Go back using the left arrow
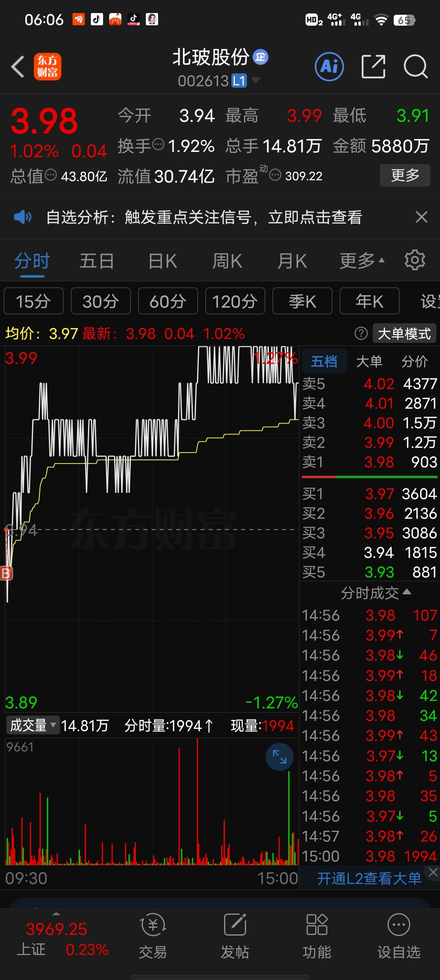The height and width of the screenshot is (980, 440). [18, 66]
